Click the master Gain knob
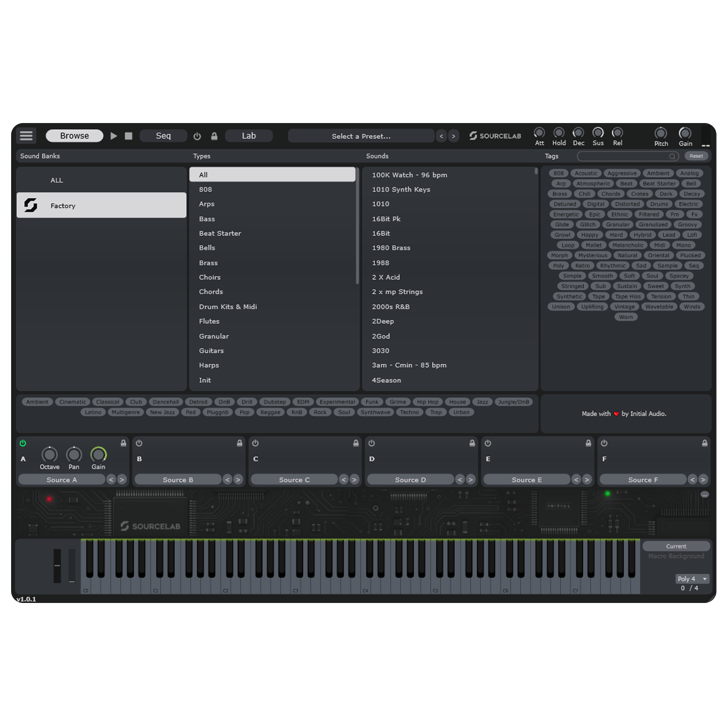 pyautogui.click(x=685, y=133)
